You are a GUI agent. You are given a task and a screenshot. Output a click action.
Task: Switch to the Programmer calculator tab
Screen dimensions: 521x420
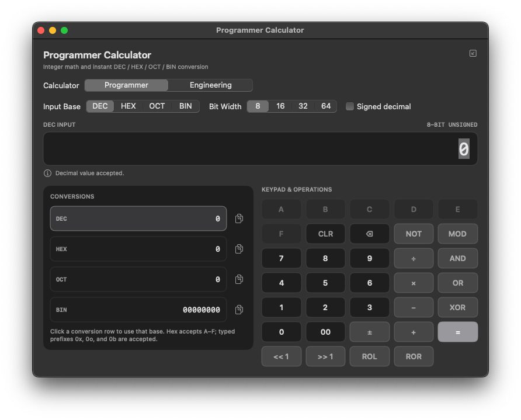[126, 85]
